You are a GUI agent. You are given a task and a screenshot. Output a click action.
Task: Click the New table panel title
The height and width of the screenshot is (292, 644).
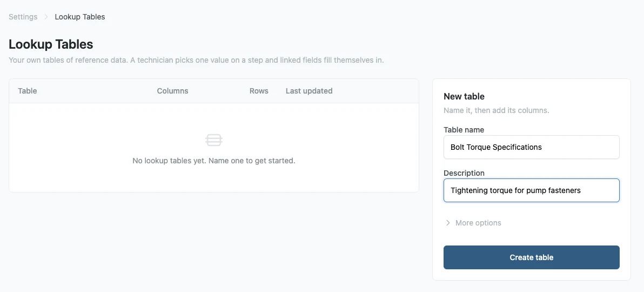click(464, 97)
